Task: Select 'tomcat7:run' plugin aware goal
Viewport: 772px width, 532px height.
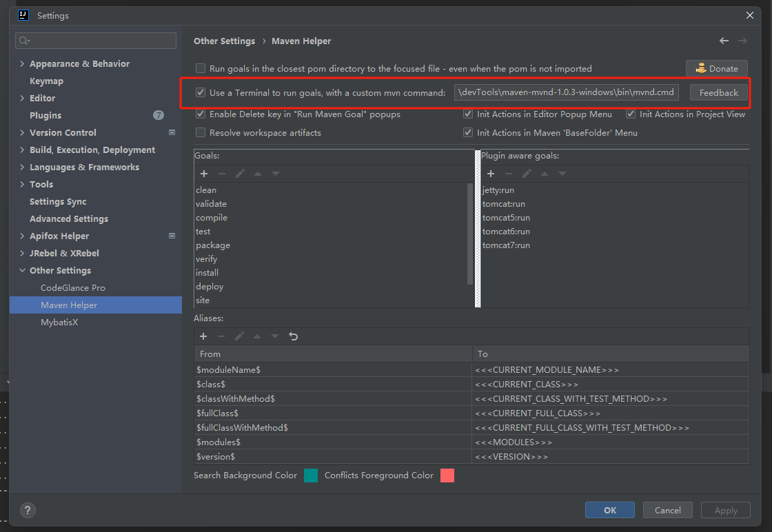Action: tap(506, 245)
